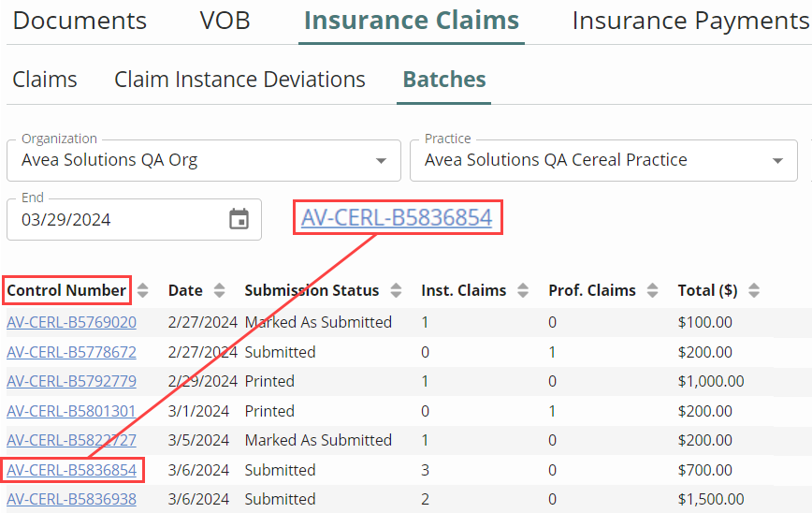Sort by Prof. Claims column arrows

point(653,290)
